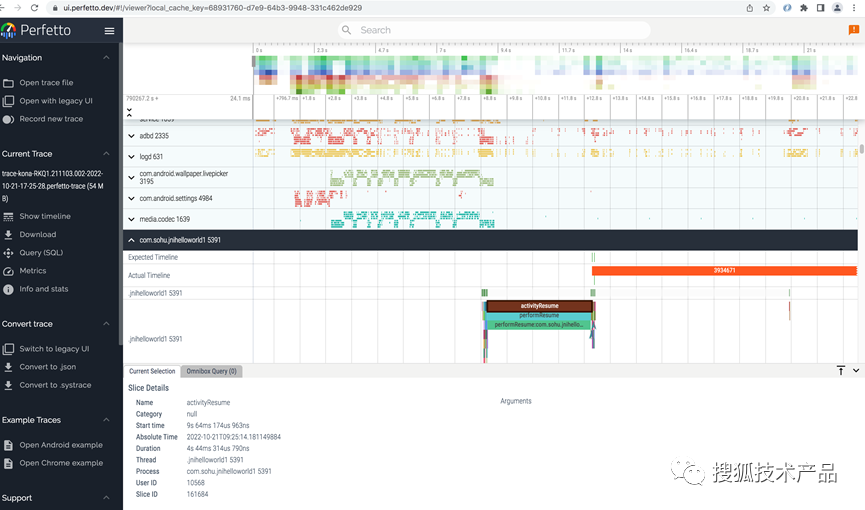
Task: Click the Actual Timeline track label
Action: [149, 275]
